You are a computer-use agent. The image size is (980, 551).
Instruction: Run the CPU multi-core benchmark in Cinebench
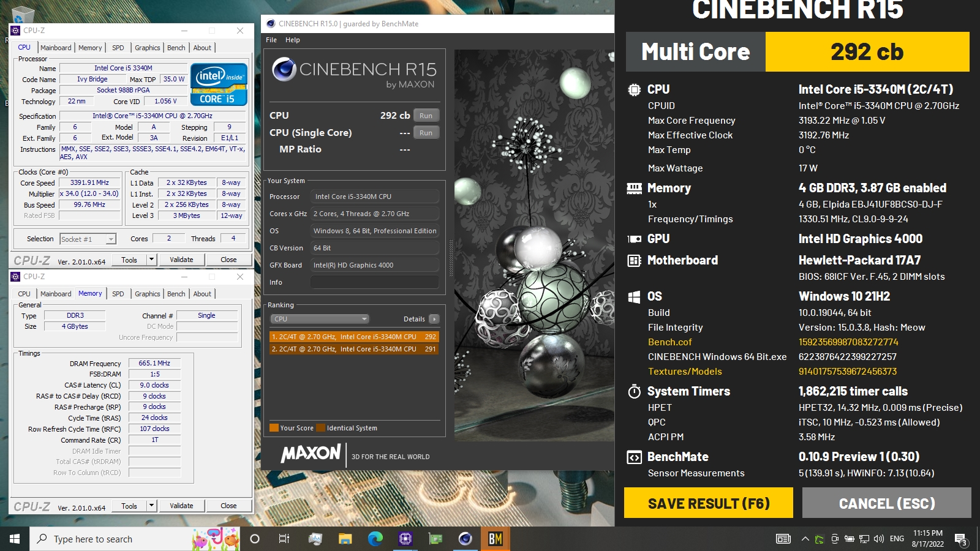click(426, 116)
